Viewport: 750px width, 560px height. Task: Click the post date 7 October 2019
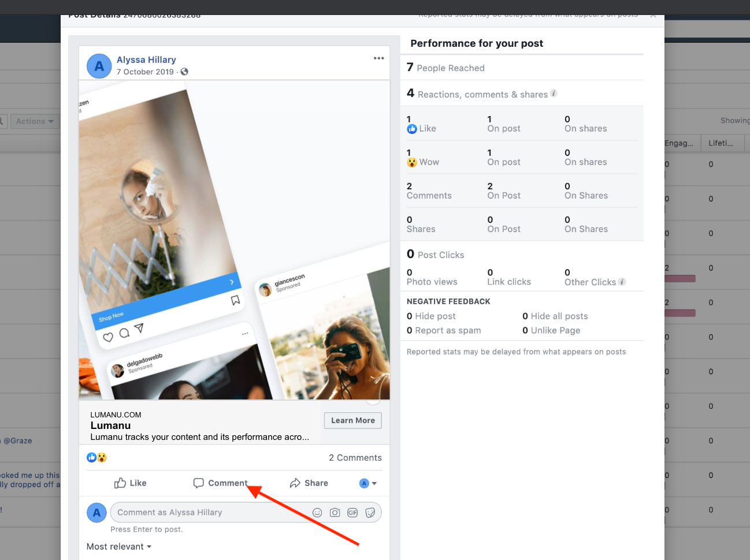click(145, 72)
